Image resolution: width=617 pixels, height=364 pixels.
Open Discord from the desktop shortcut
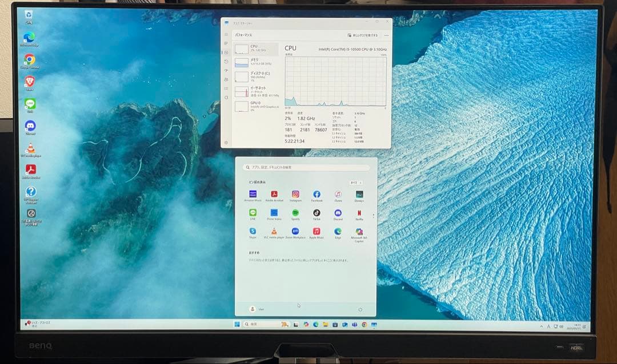(30, 126)
